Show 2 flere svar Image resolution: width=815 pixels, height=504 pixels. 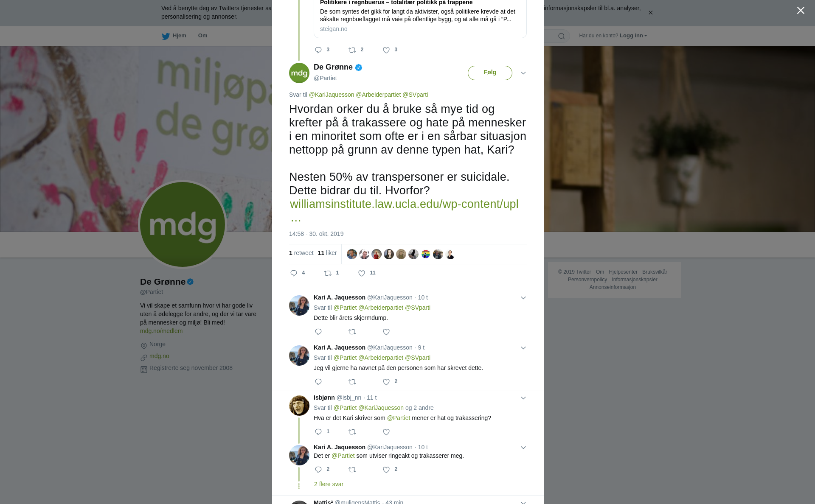[329, 484]
